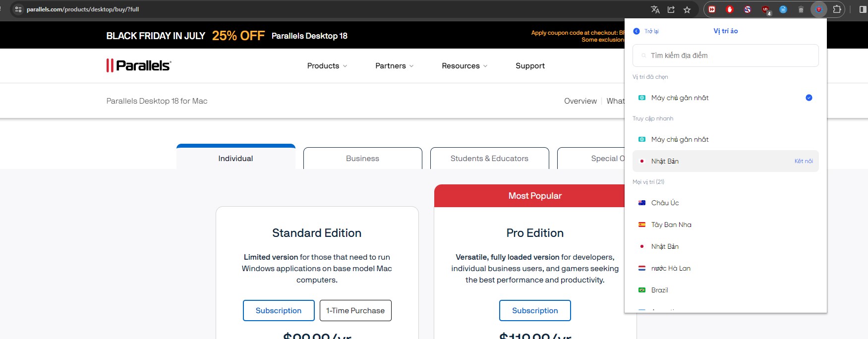The image size is (868, 339).
Task: Click the Google Translate icon in address bar
Action: [655, 9]
